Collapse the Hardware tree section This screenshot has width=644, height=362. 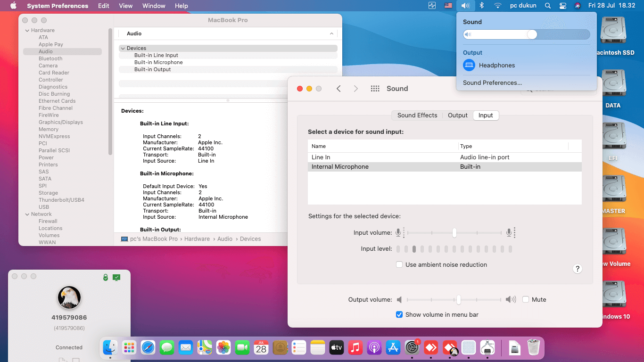pyautogui.click(x=27, y=30)
